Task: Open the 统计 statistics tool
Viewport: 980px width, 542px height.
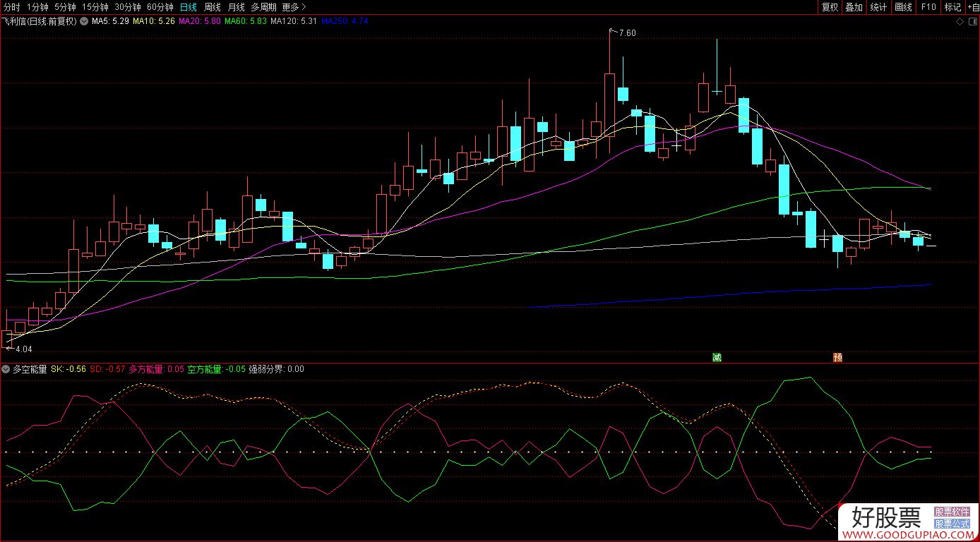Action: tap(878, 7)
